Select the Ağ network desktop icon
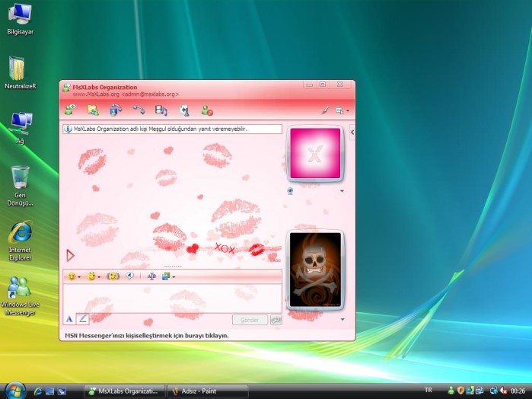 point(20,128)
